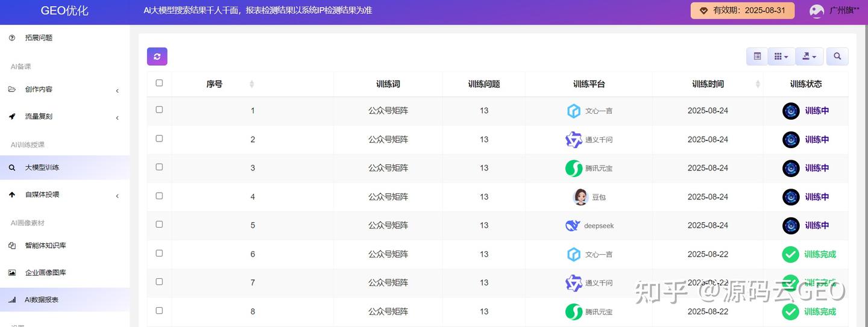Open the column-selection grid dropdown
The image size is (868, 327).
tap(781, 57)
